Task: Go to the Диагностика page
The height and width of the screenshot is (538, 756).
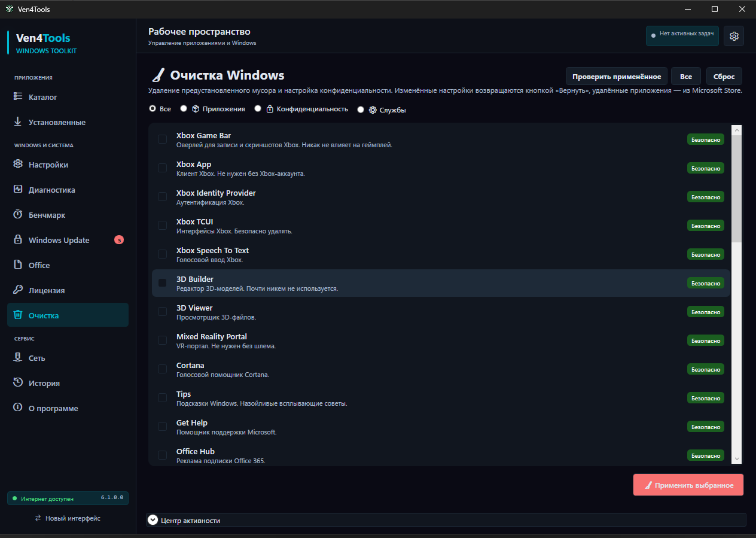Action: (68, 190)
